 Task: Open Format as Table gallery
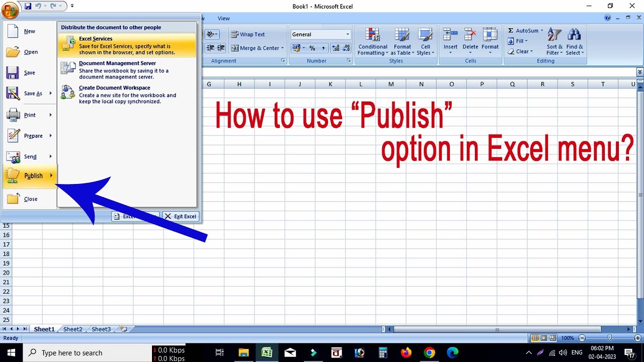coord(402,42)
